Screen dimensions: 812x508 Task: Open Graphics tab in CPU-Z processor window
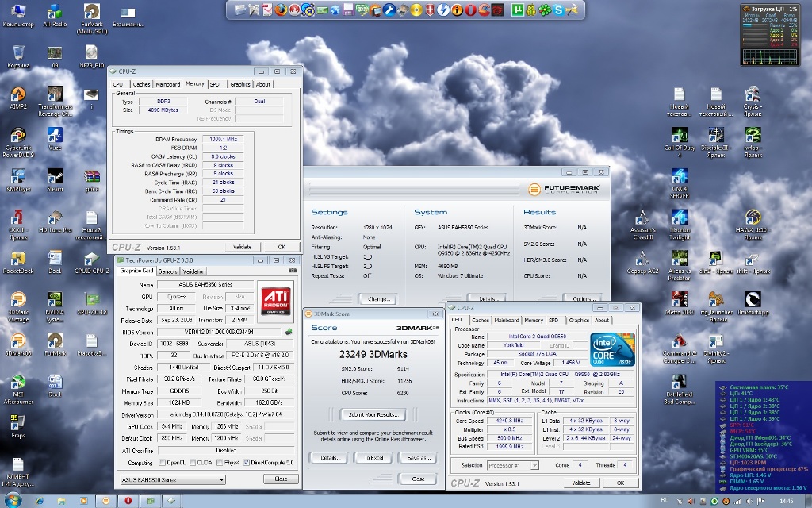(579, 321)
